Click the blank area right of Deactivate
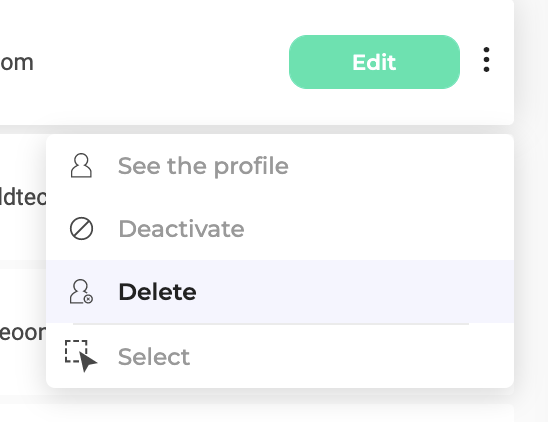Viewport: 548px width, 422px height. [x=379, y=229]
